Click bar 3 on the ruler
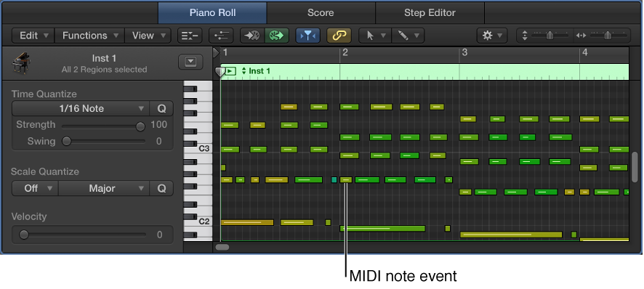The image size is (644, 289). (x=464, y=52)
